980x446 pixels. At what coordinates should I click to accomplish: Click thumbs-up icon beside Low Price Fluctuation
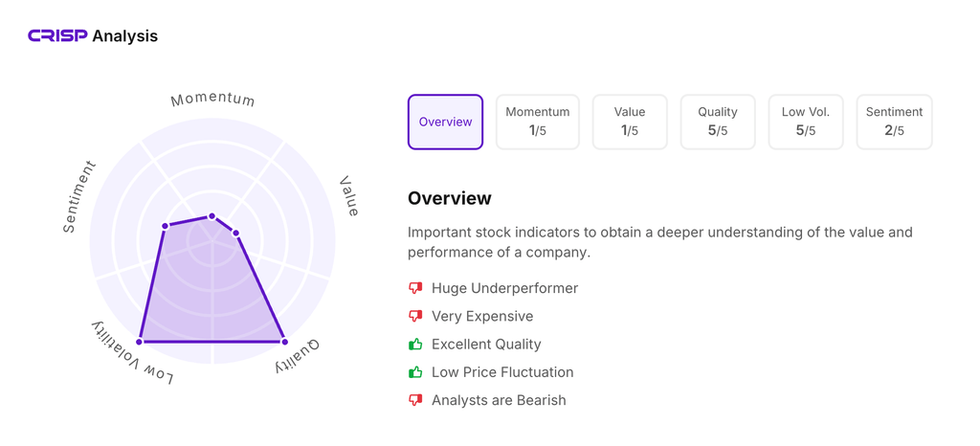coord(415,371)
